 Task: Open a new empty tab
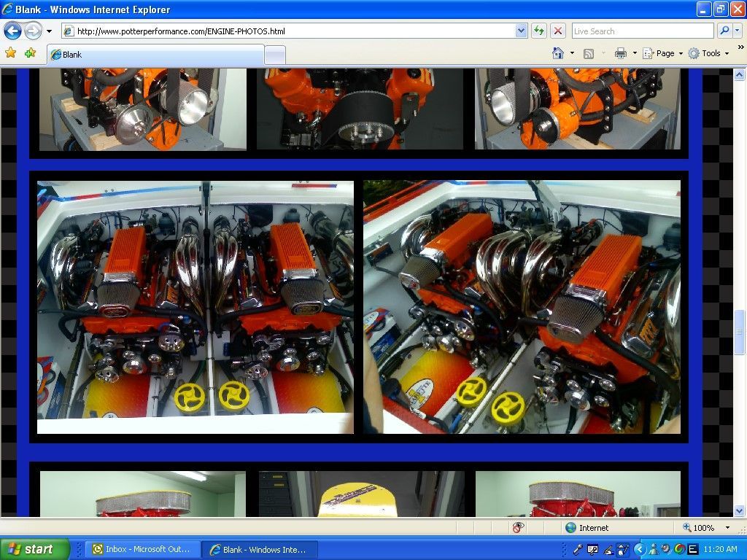point(274,55)
